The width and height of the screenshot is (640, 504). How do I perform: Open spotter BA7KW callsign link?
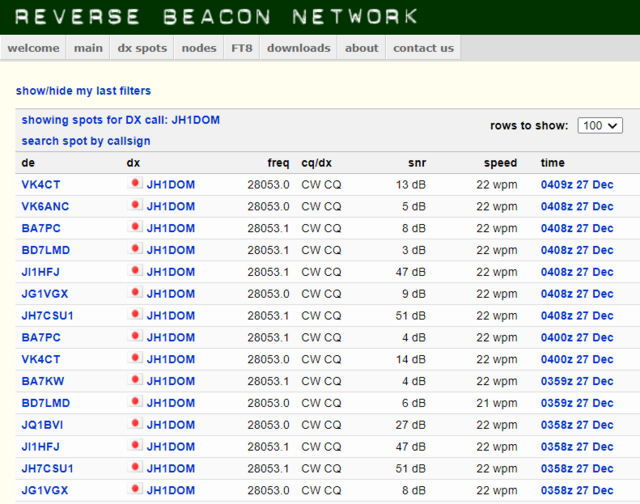[43, 381]
